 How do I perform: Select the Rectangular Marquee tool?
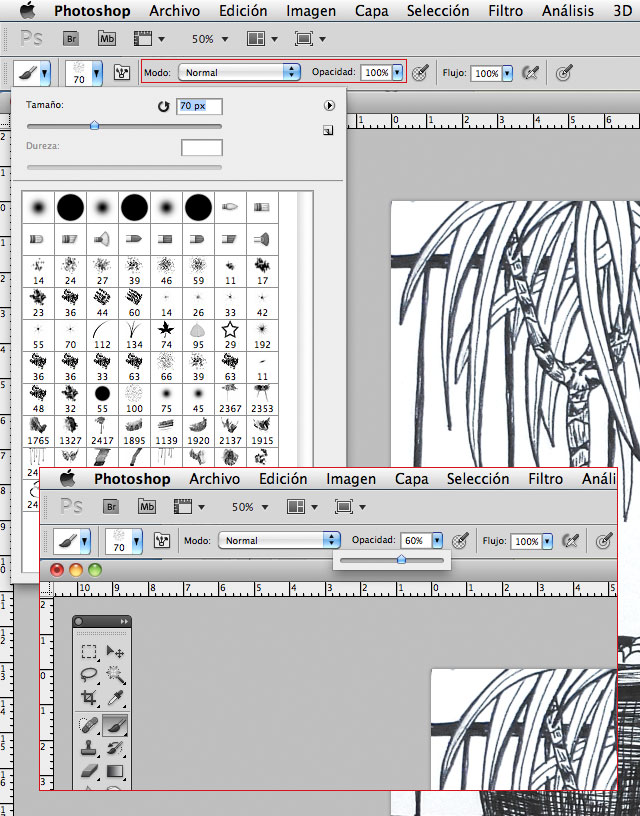[x=89, y=652]
